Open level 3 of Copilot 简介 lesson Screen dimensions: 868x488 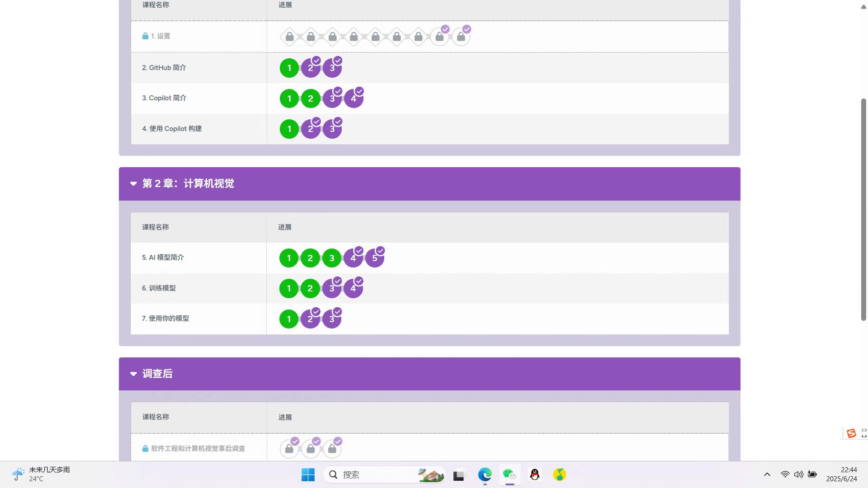pyautogui.click(x=332, y=99)
